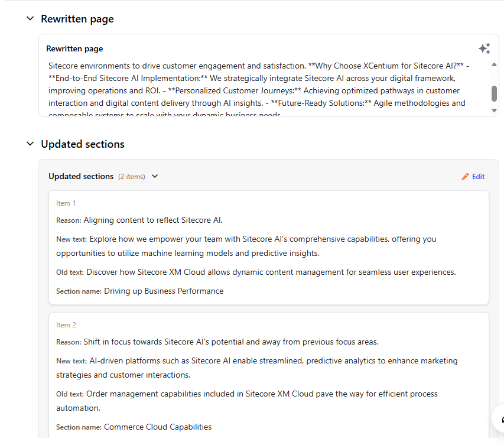Viewport: 504px width, 445px height.
Task: Expand the Updated sections (2 items) dropdown arrow
Action: (155, 176)
